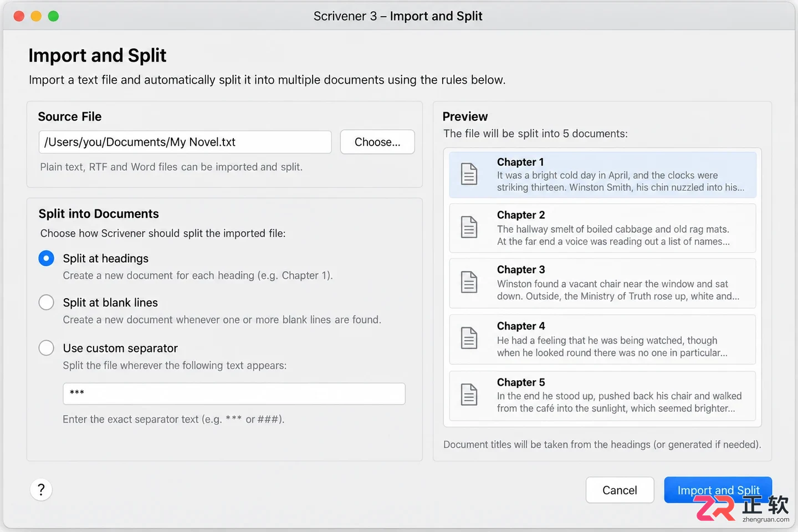Click the Import and Split button

(x=718, y=490)
